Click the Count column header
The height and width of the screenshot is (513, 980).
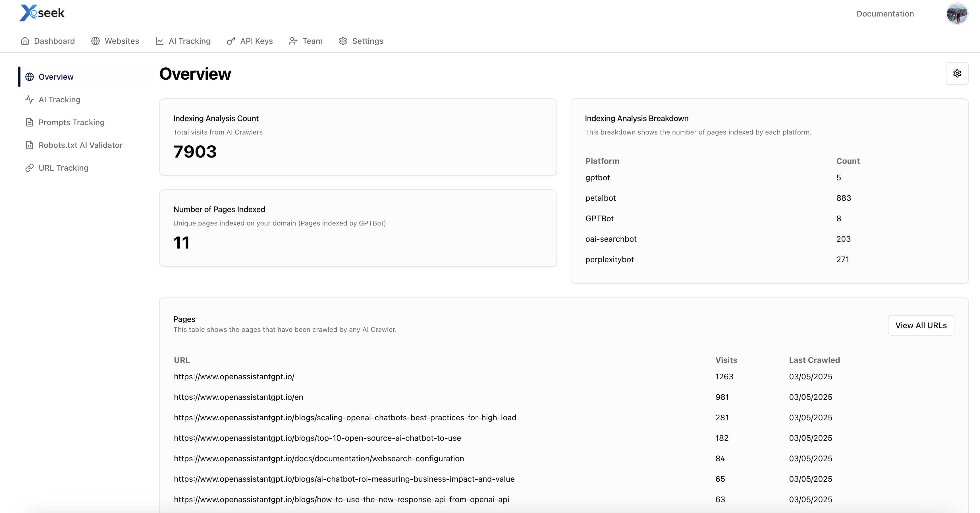(848, 161)
